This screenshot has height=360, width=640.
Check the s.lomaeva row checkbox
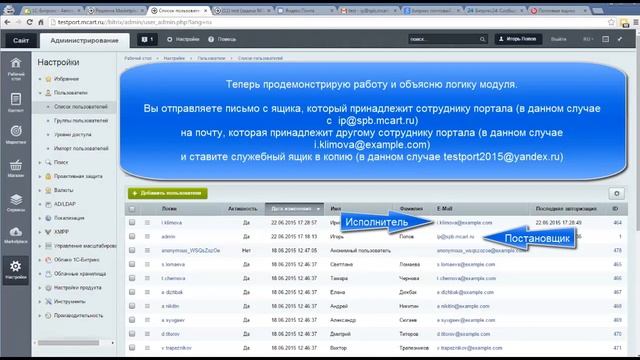(132, 264)
